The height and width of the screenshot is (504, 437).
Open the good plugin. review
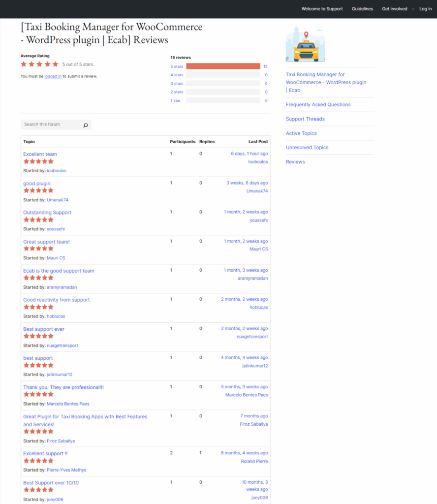(x=37, y=184)
